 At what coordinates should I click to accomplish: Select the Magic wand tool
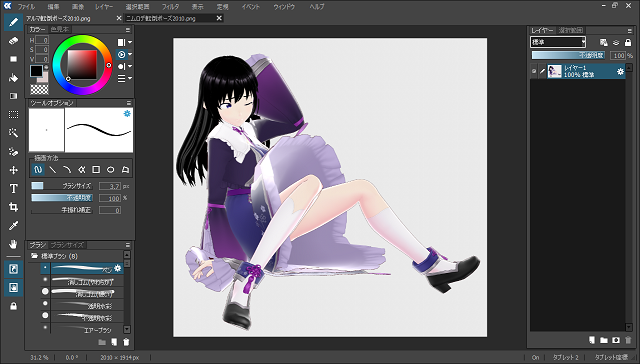13,133
